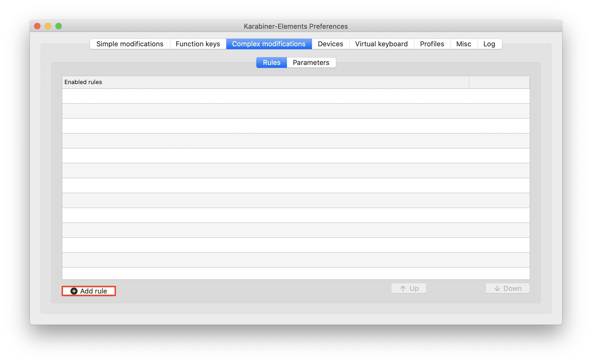The height and width of the screenshot is (364, 592).
Task: Click the Down arrow icon
Action: [x=497, y=288]
